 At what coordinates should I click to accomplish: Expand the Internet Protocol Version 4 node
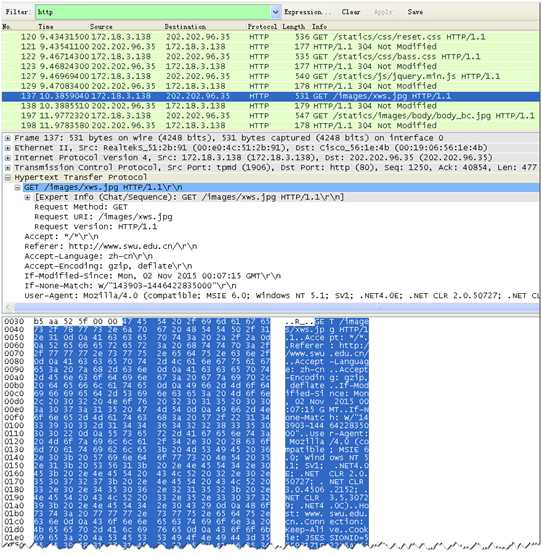pos(7,158)
